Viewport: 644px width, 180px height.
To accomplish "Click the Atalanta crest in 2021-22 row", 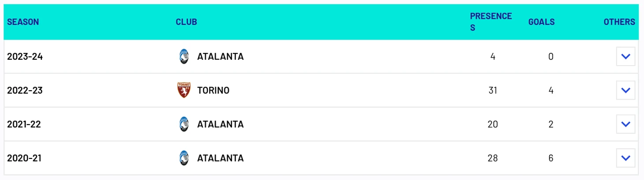I will click(x=183, y=124).
